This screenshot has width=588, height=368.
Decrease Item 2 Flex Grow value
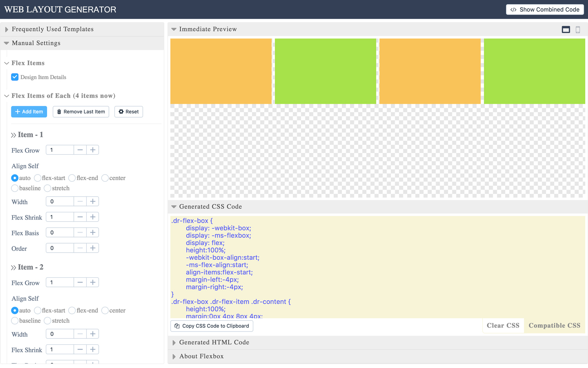pos(80,282)
